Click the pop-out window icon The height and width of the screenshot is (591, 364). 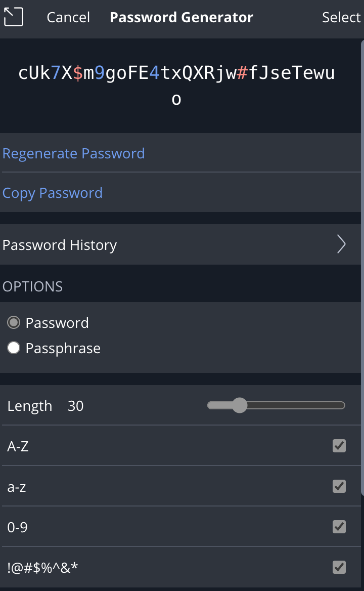point(14,17)
